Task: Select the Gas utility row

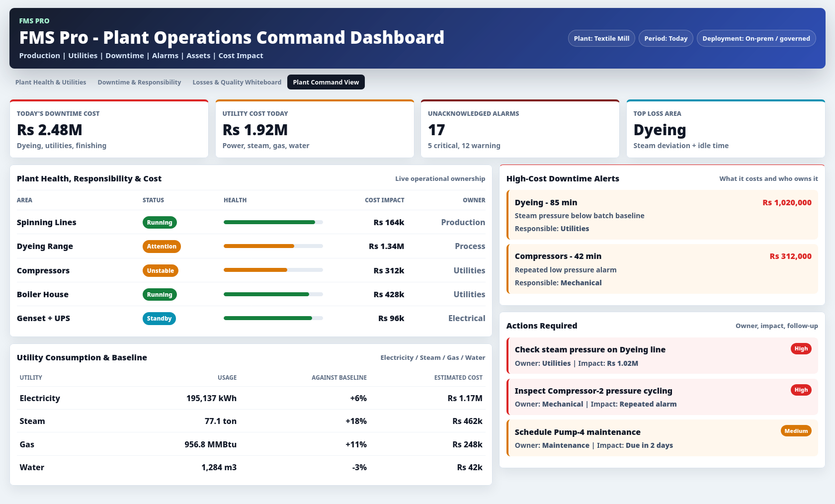Action: 251,444
